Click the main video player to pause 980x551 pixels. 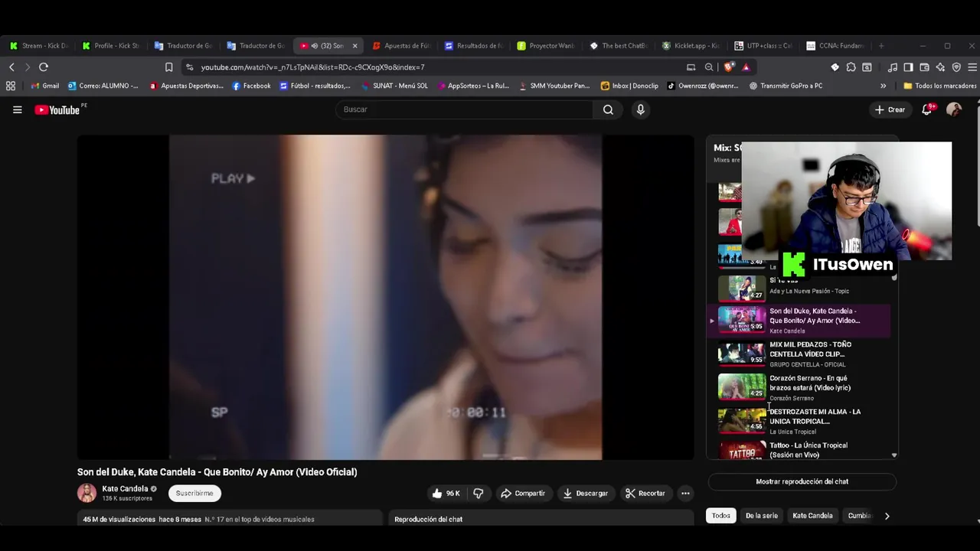385,297
